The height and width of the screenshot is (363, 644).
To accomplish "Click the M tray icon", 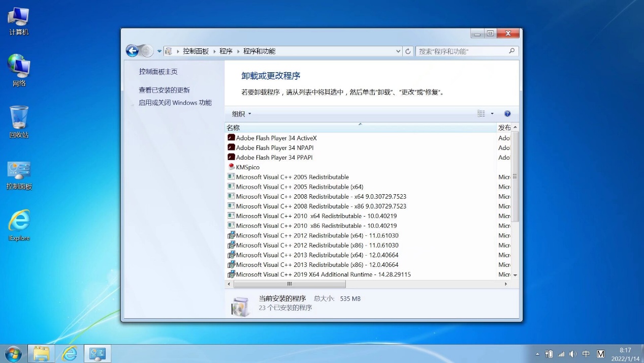I will pos(601,354).
